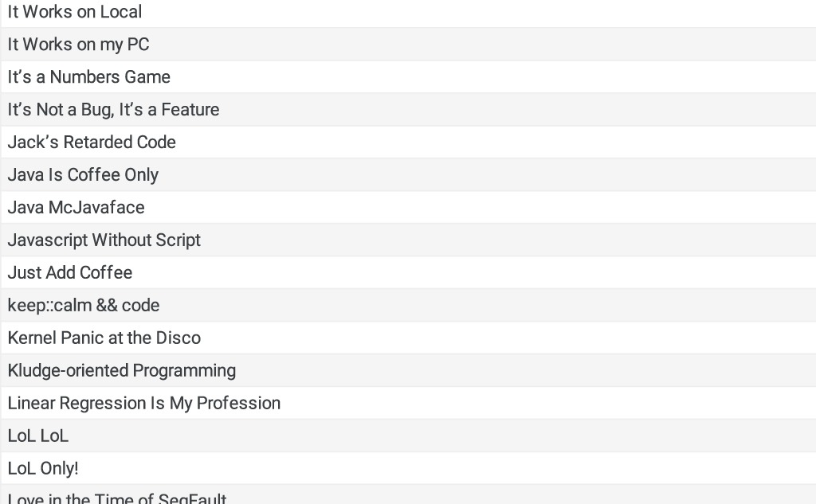The image size is (816, 504).
Task: Select 'Linear Regression Is My Profession'
Action: pos(409,403)
